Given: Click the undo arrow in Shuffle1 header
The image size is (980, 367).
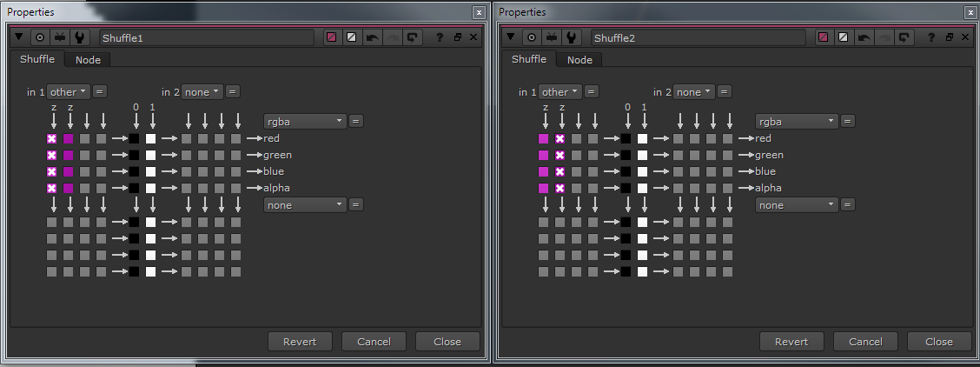Looking at the screenshot, I should coord(372,37).
